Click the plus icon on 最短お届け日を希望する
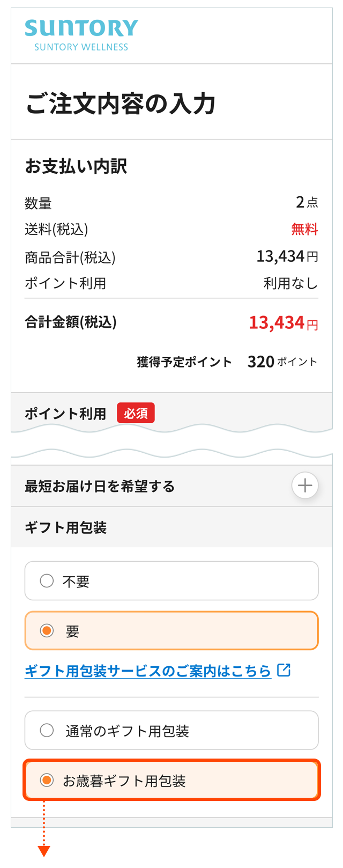The image size is (343, 868). coord(305,485)
